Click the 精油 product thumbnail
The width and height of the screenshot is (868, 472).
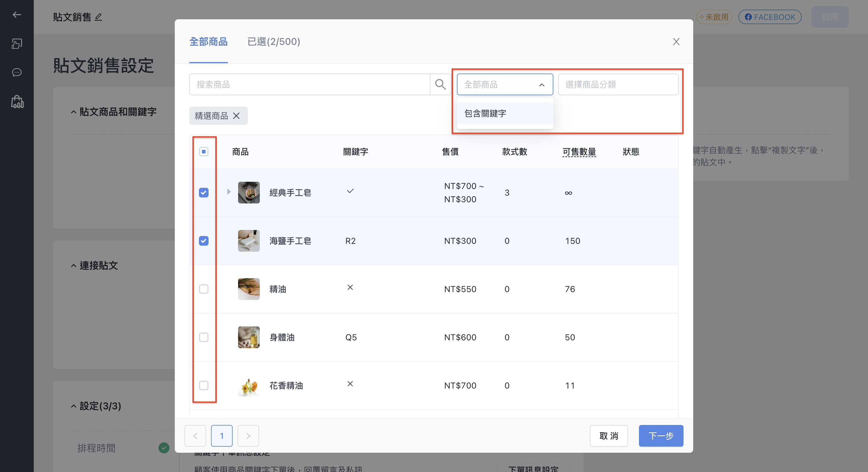click(249, 289)
